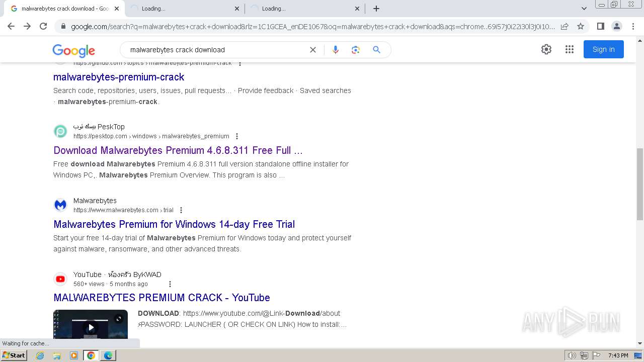
Task: Click the 7:43 PM clock
Action: click(x=618, y=355)
